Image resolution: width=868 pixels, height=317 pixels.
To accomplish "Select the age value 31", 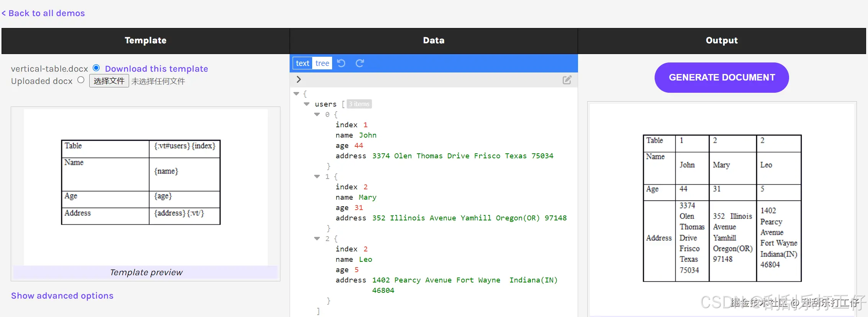I will point(359,207).
